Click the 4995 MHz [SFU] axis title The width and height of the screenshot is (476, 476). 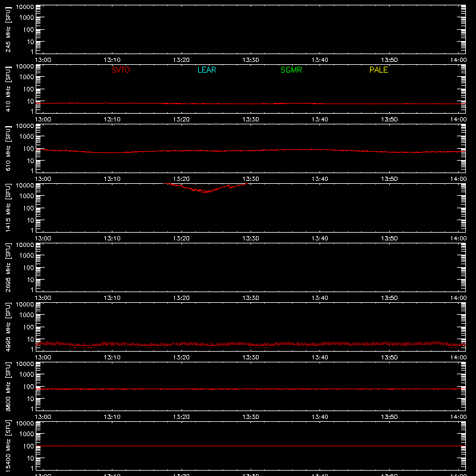click(8, 327)
